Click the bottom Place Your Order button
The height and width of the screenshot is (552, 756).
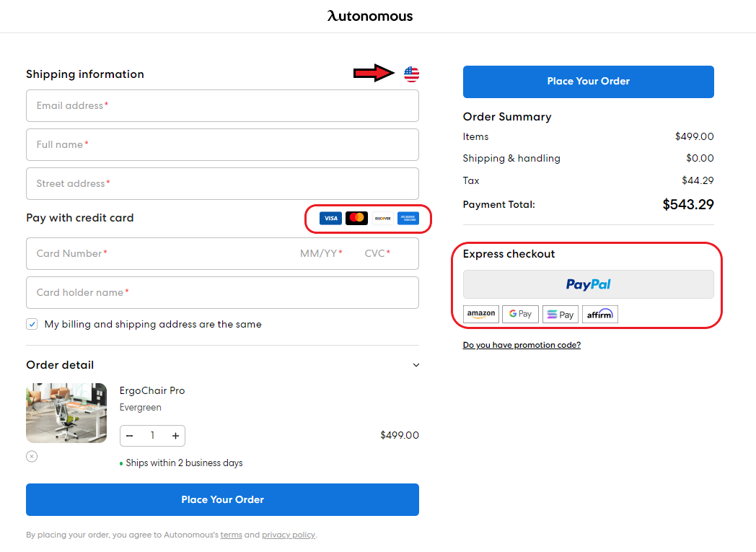click(x=222, y=499)
